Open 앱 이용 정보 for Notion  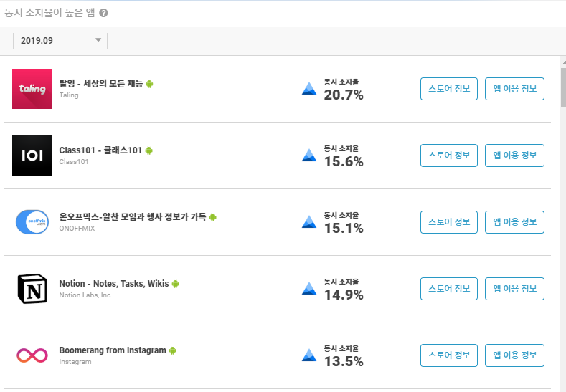515,289
